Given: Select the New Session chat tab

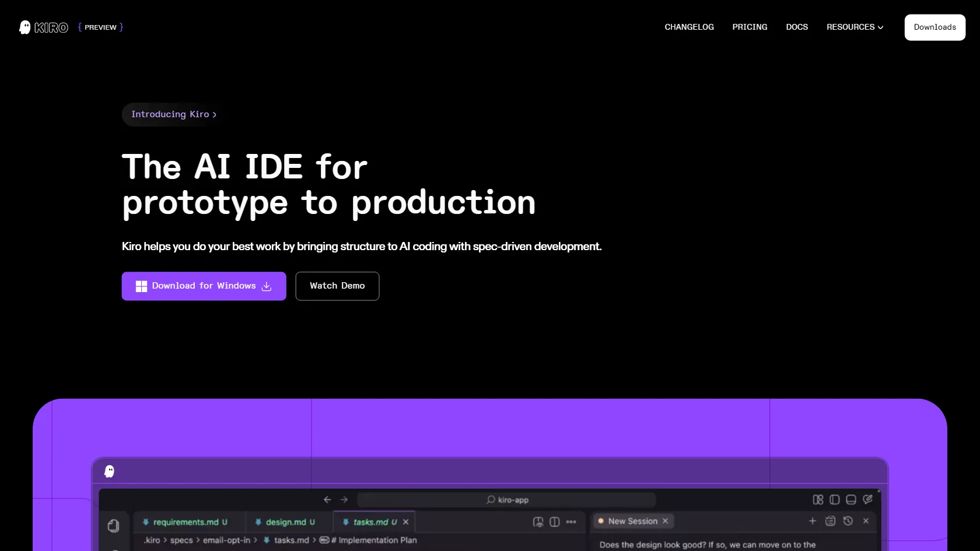Looking at the screenshot, I should (633, 521).
